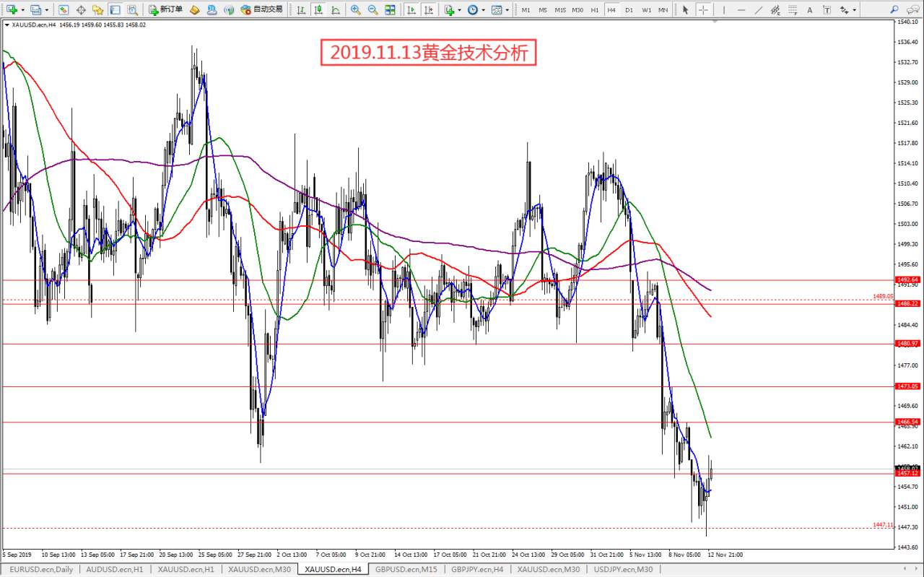This screenshot has height=577, width=924.
Task: Draw a vertical line
Action: pyautogui.click(x=724, y=9)
